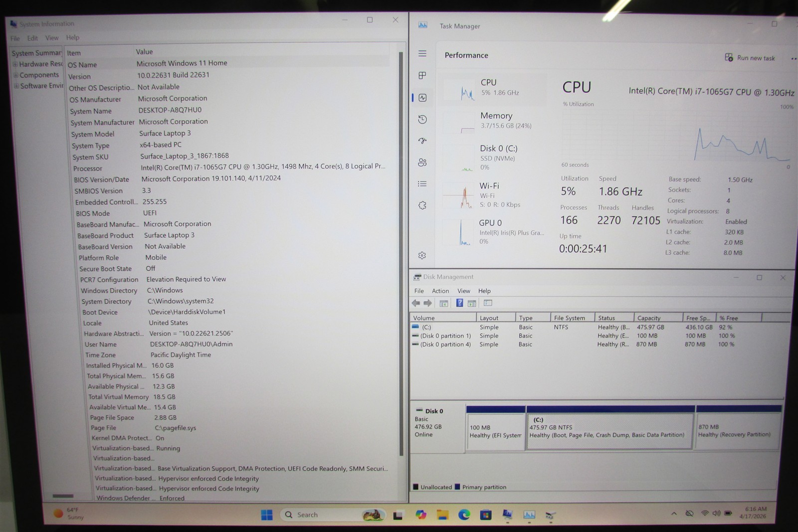Open View menu in System Information

coord(52,38)
